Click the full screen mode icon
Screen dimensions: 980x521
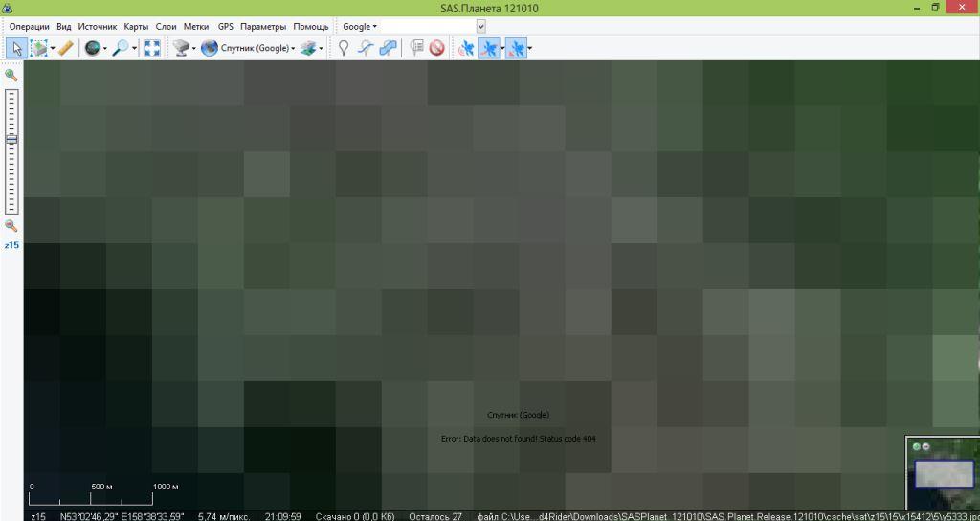152,48
